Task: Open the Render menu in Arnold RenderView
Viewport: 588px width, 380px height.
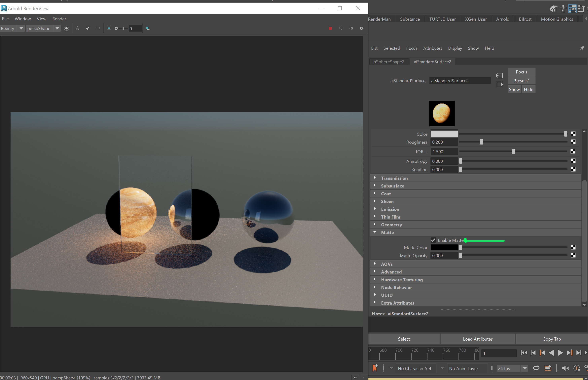Action: (59, 19)
